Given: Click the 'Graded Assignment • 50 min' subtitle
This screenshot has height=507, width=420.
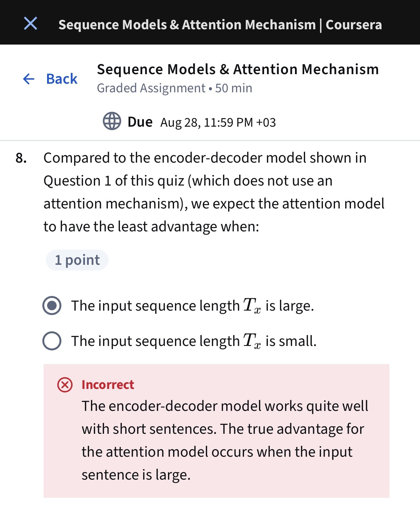Looking at the screenshot, I should pyautogui.click(x=174, y=88).
